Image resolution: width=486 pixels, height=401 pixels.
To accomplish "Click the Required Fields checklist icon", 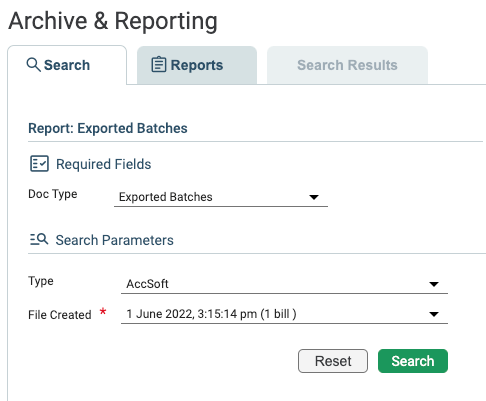I will click(39, 164).
